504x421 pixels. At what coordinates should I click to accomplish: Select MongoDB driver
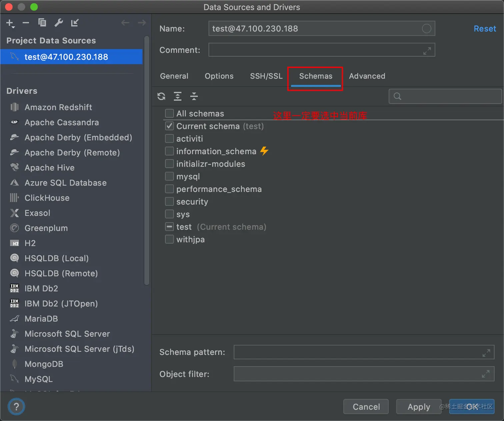(x=44, y=364)
